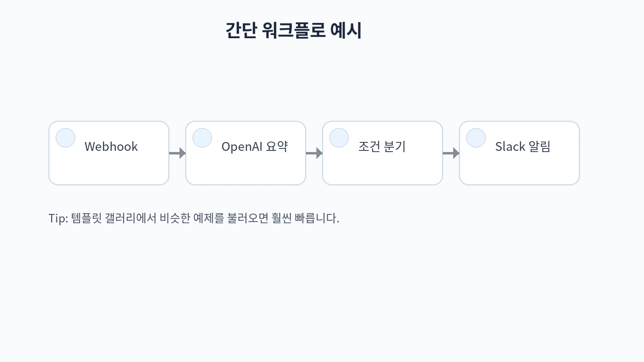Select the arrow from Webhook to OpenAI 요약
644x362 pixels.
(177, 153)
